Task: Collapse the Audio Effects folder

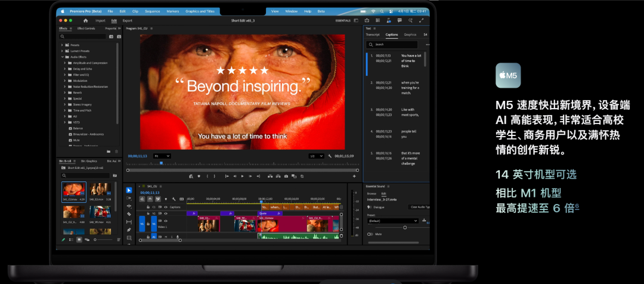Action: click(x=62, y=57)
